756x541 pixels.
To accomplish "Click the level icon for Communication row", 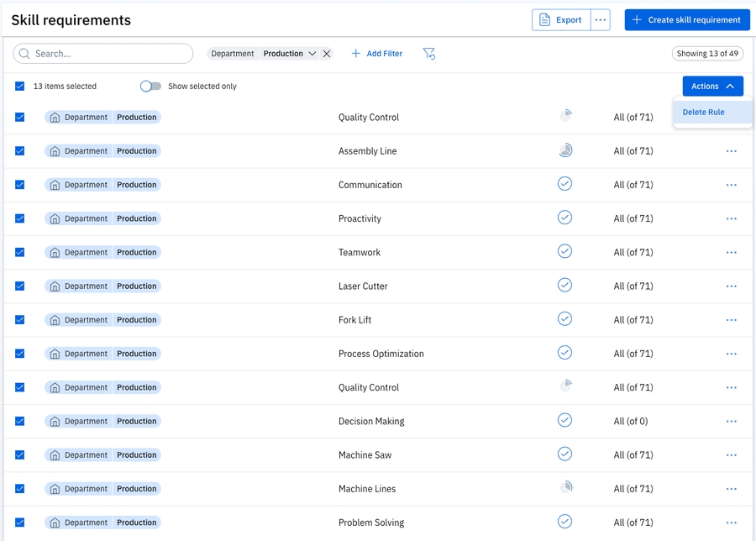I will coord(564,184).
